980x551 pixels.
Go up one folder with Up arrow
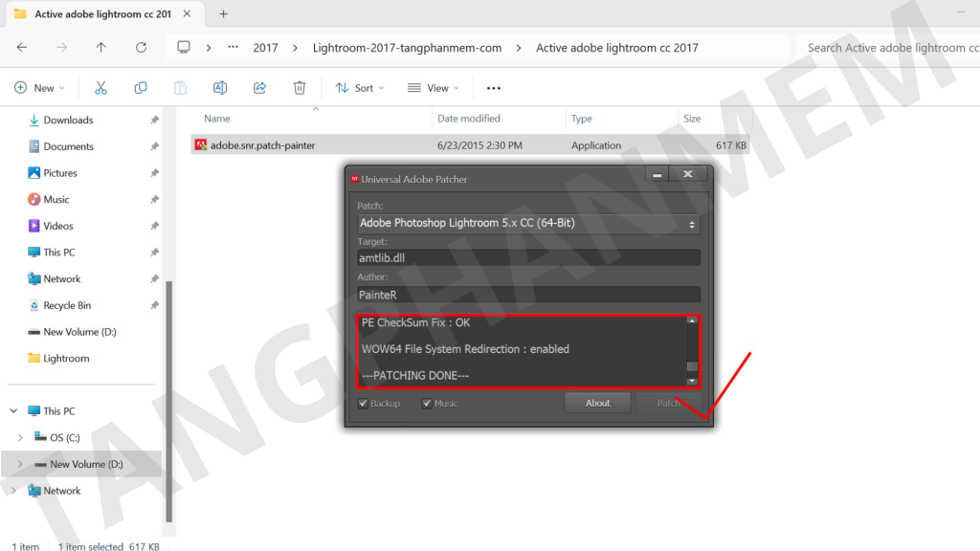point(101,47)
